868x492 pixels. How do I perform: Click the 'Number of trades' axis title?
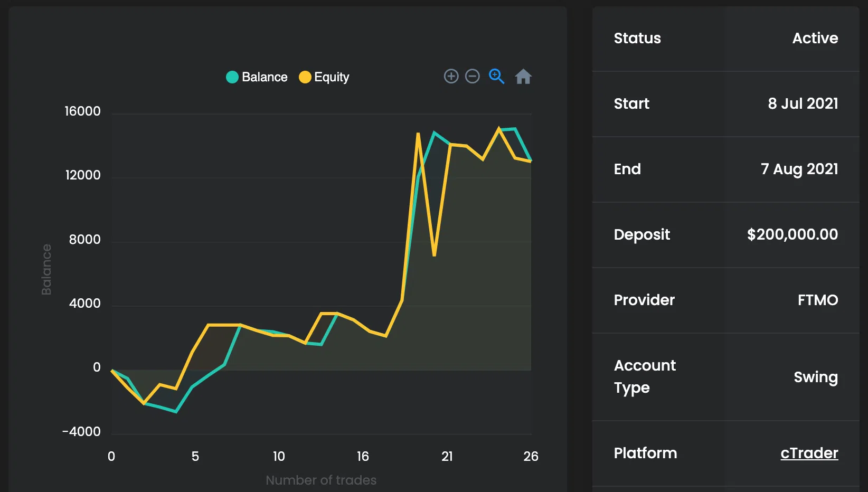click(321, 480)
